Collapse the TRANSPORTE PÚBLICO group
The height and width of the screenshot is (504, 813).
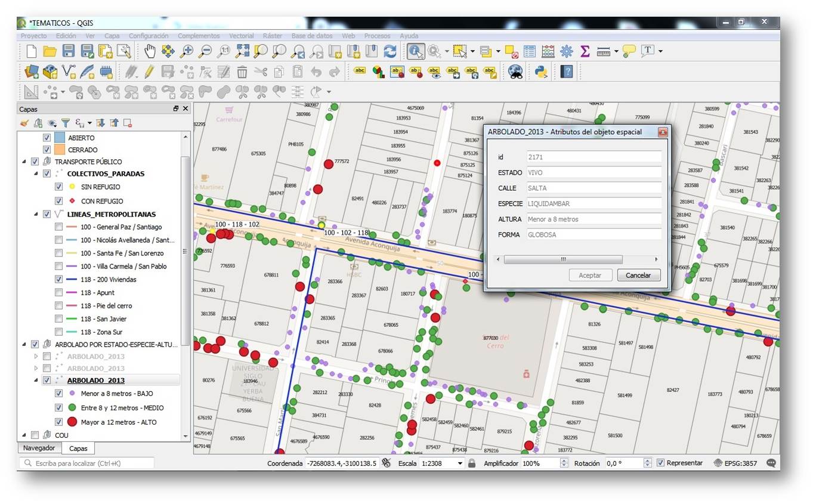tap(24, 162)
